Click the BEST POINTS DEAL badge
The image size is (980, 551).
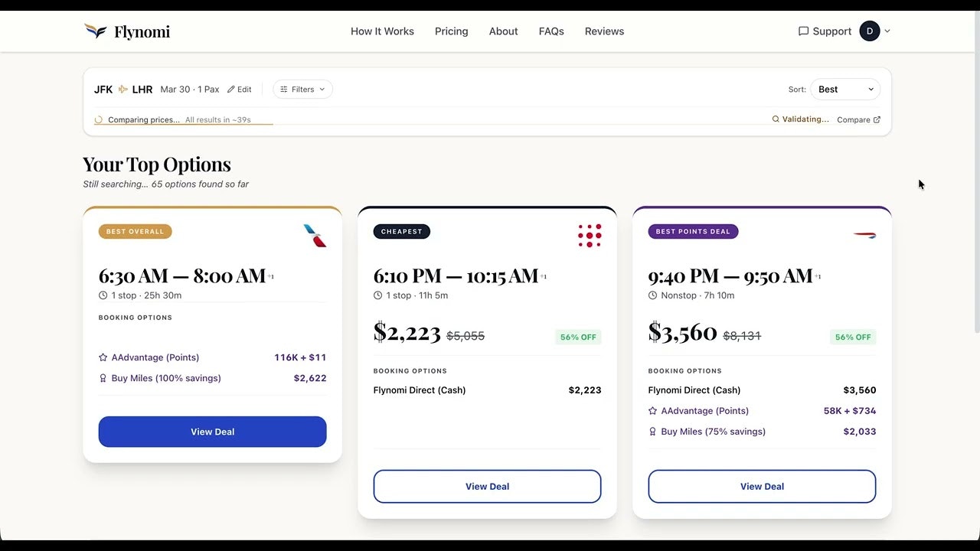pyautogui.click(x=694, y=232)
